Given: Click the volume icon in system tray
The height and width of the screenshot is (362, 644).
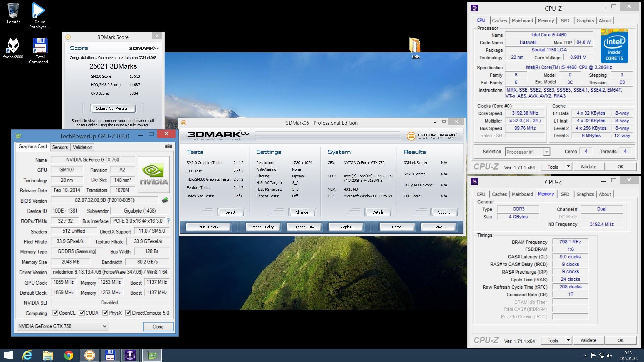Looking at the screenshot, I should click(609, 356).
